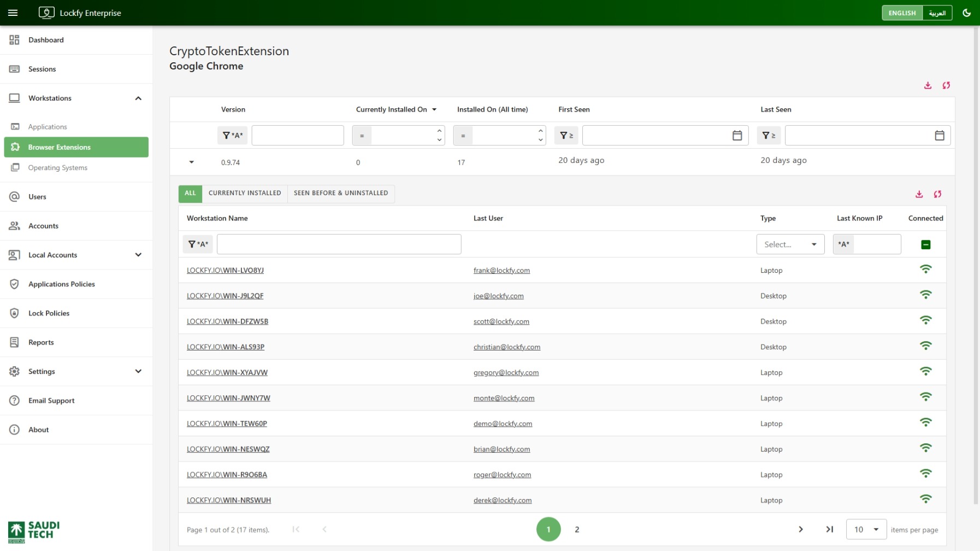
Task: Click the Accounts icon in sidebar
Action: [15, 226]
